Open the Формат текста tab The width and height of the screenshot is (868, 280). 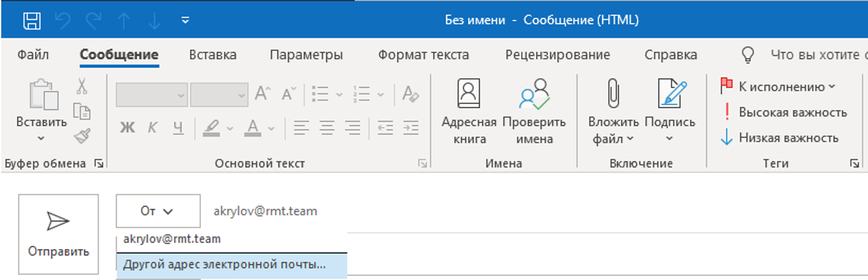pos(424,55)
